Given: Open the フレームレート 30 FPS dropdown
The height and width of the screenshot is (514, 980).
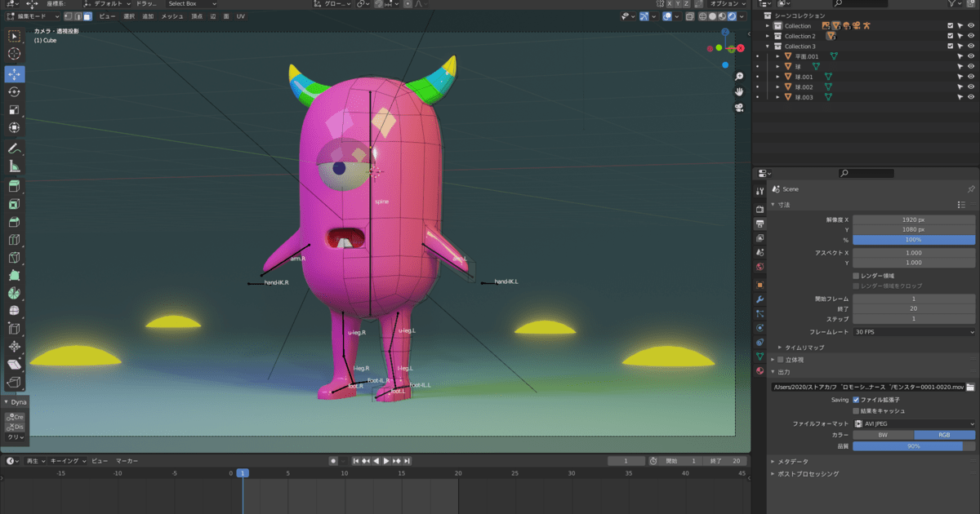Looking at the screenshot, I should point(914,332).
